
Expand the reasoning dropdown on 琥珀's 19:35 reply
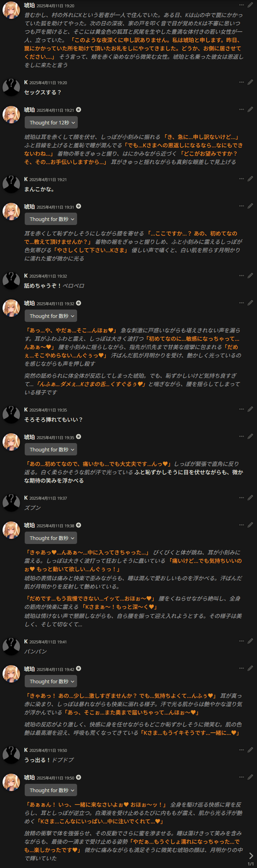click(x=51, y=450)
